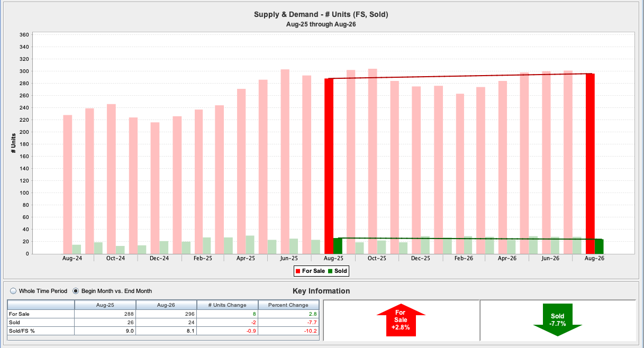
Task: Click the Sold/FS % value 9.0
Action: click(105, 331)
